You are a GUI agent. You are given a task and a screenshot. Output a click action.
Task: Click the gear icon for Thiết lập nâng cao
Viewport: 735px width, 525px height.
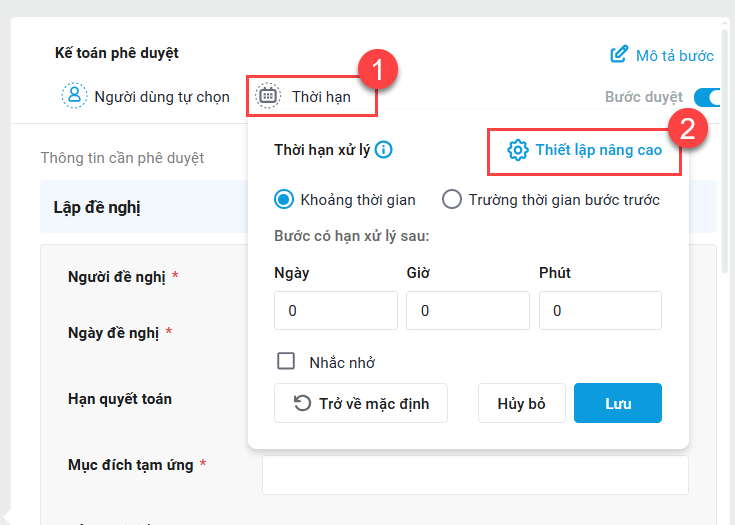(x=518, y=150)
